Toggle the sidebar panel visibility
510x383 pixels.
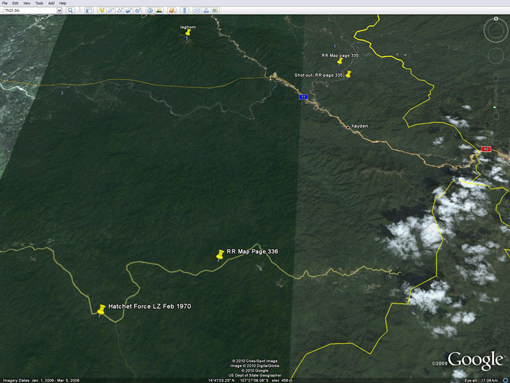pos(89,10)
